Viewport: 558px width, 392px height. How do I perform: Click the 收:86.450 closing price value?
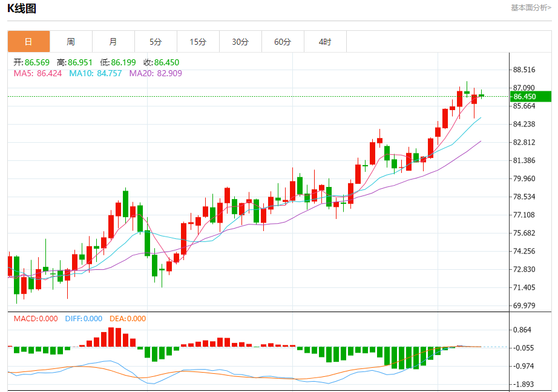[x=161, y=62]
